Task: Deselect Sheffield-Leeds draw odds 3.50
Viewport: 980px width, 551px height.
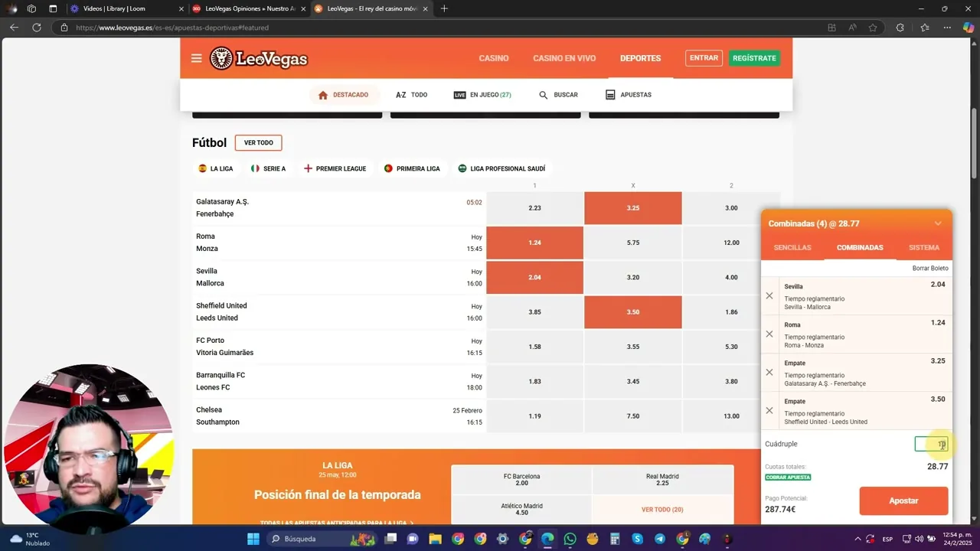Action: click(632, 312)
